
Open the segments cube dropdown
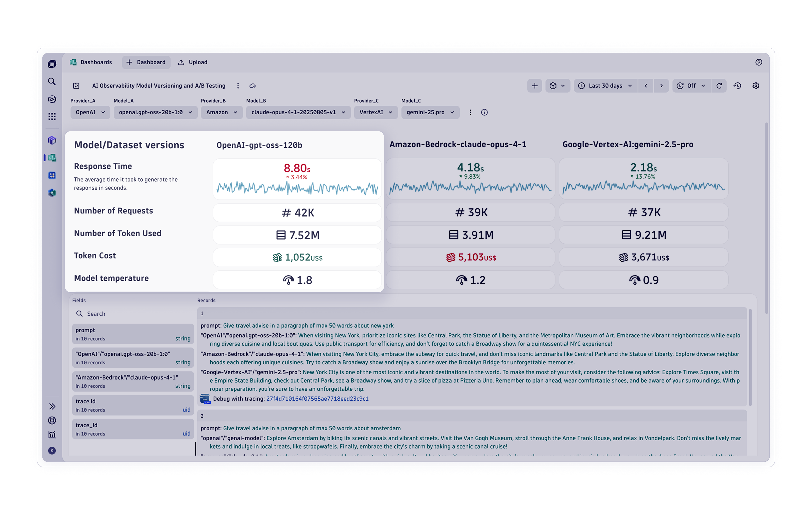[557, 85]
